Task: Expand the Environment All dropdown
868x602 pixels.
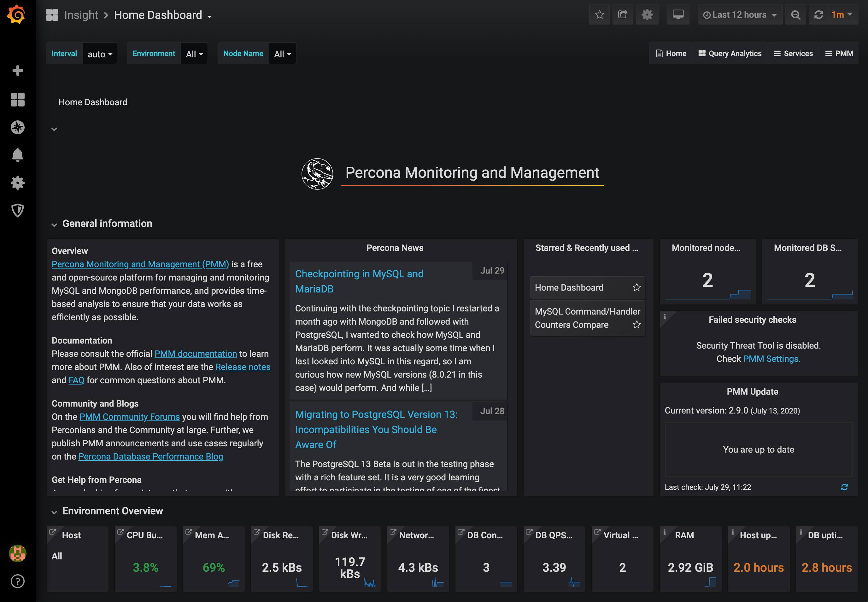Action: tap(194, 53)
